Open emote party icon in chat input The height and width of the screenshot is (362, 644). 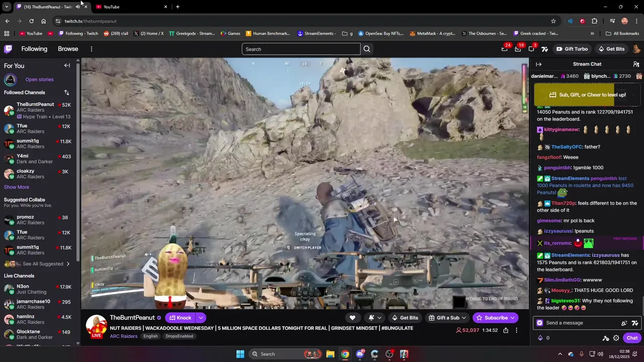[x=624, y=323]
